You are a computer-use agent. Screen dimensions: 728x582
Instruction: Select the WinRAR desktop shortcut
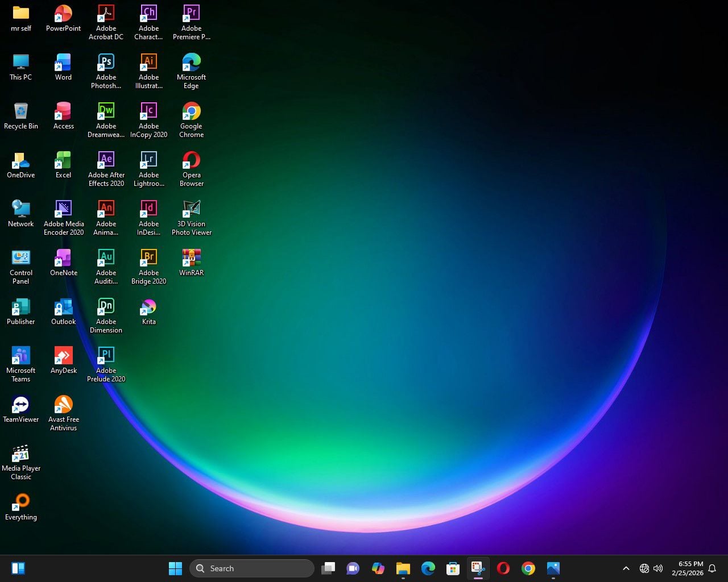click(x=191, y=263)
